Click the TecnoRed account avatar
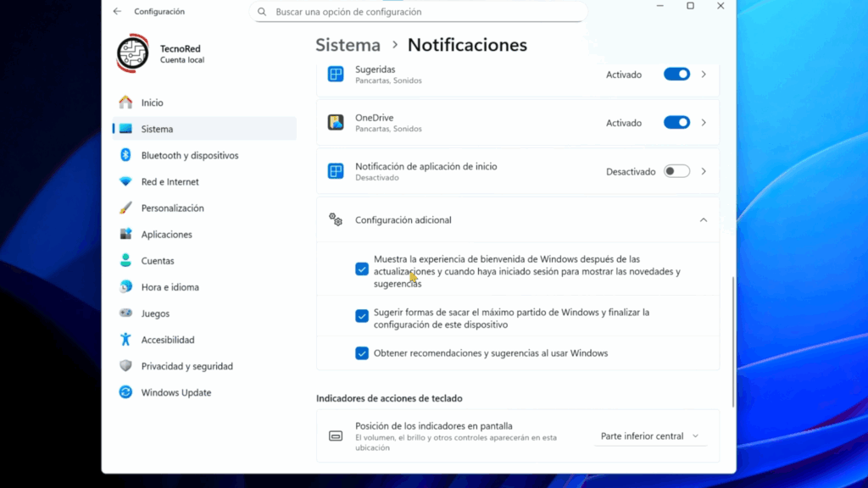This screenshot has width=868, height=488. (x=132, y=52)
